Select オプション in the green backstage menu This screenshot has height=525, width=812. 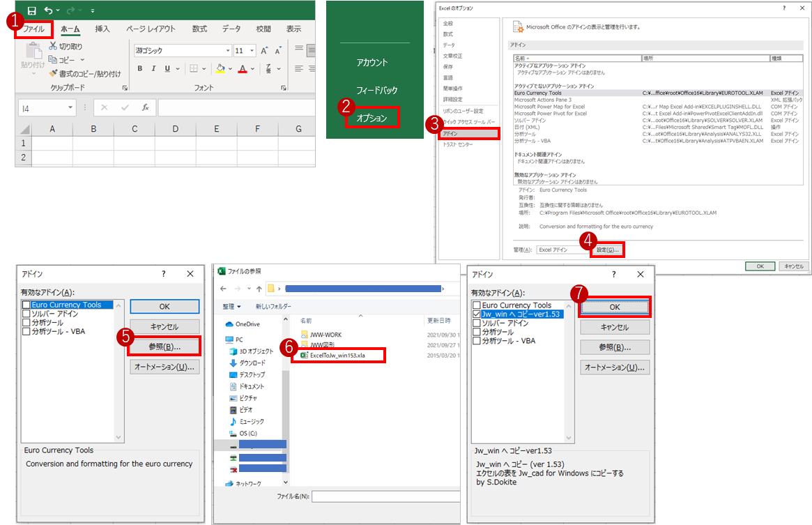coord(371,118)
